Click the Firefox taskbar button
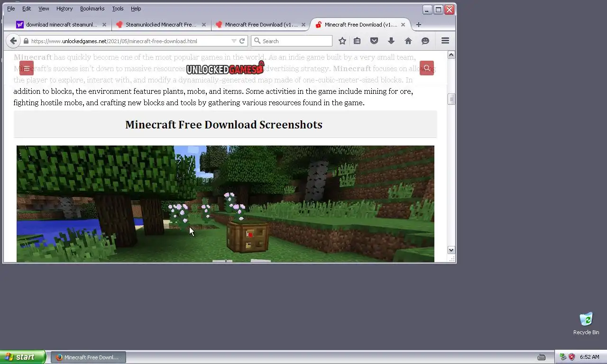This screenshot has height=364, width=607. point(88,357)
